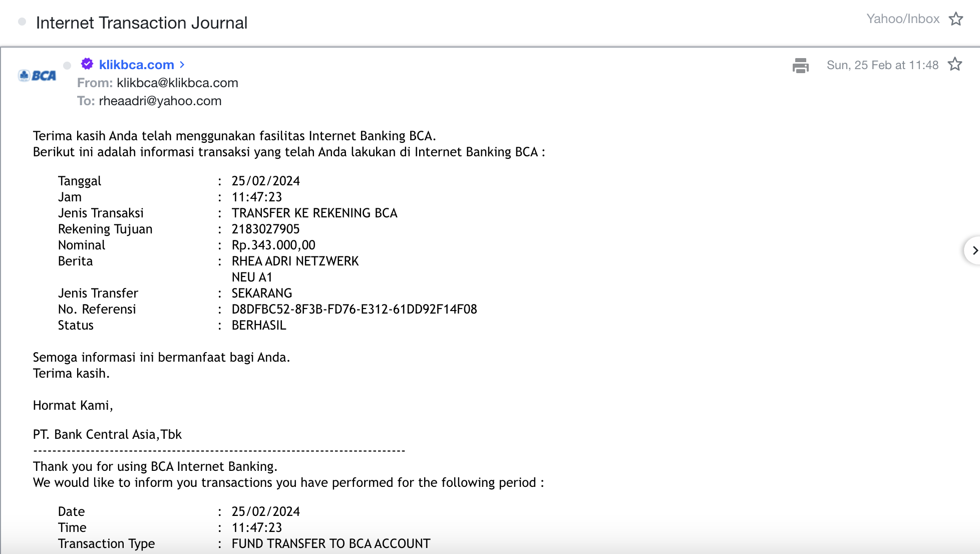Click account number 2183027905
This screenshot has width=980, height=554.
pyautogui.click(x=265, y=229)
